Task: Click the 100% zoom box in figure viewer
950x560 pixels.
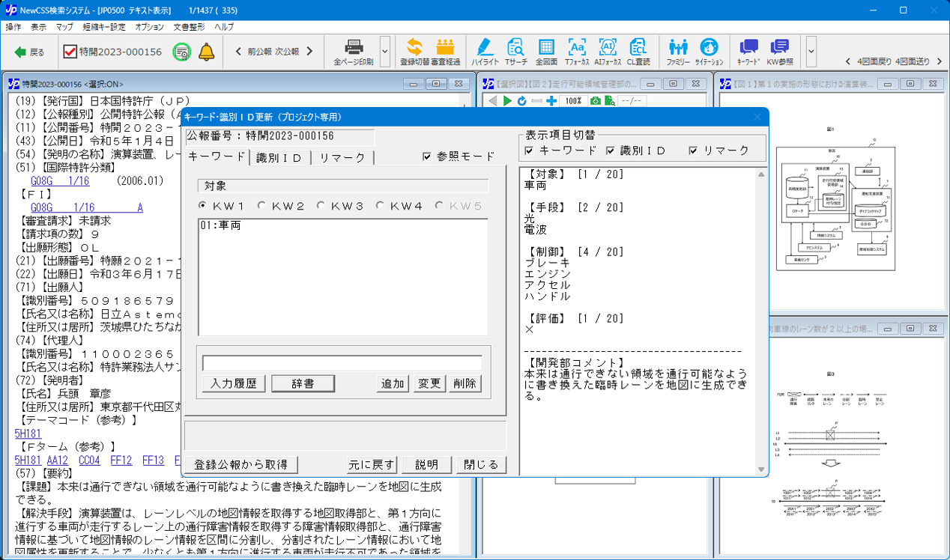Action: point(573,100)
